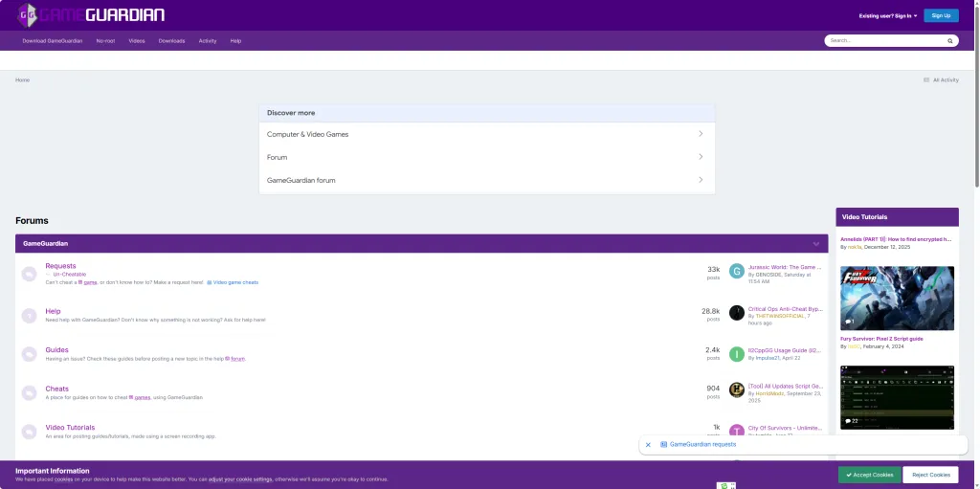
Task: Open the cookies info link
Action: 63,479
